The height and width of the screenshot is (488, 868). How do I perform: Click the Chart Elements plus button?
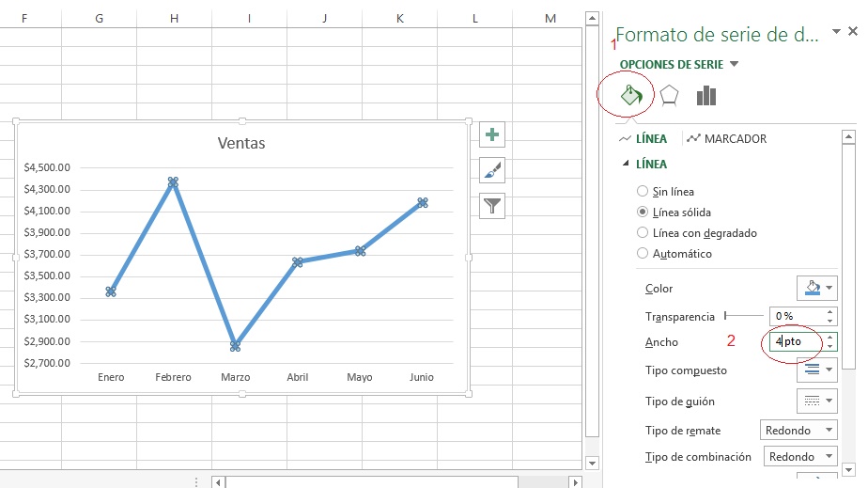pos(491,134)
